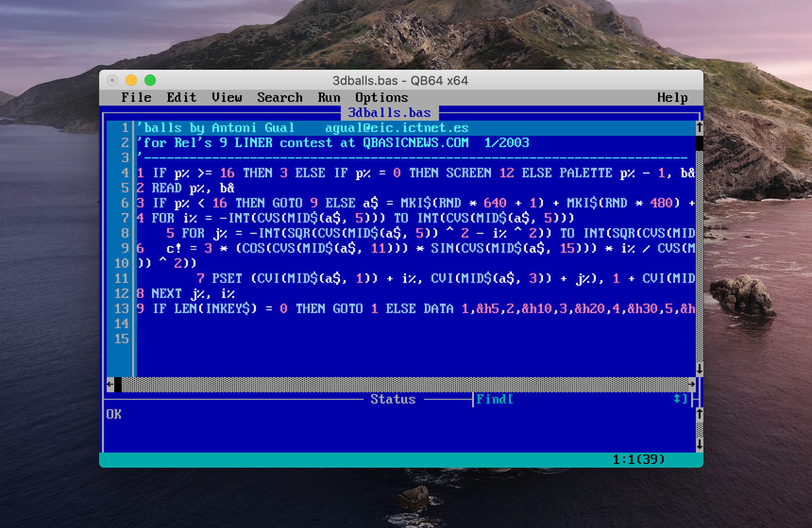The image size is (812, 528).
Task: Open the File menu
Action: coord(136,98)
